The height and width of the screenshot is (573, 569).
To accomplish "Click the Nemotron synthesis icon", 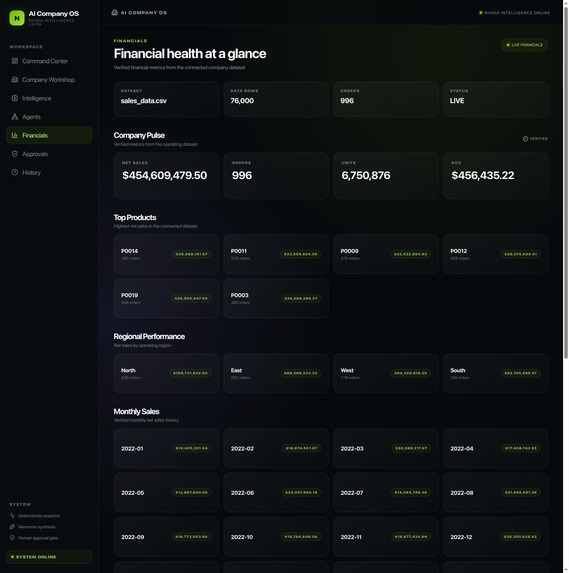I will pyautogui.click(x=12, y=527).
